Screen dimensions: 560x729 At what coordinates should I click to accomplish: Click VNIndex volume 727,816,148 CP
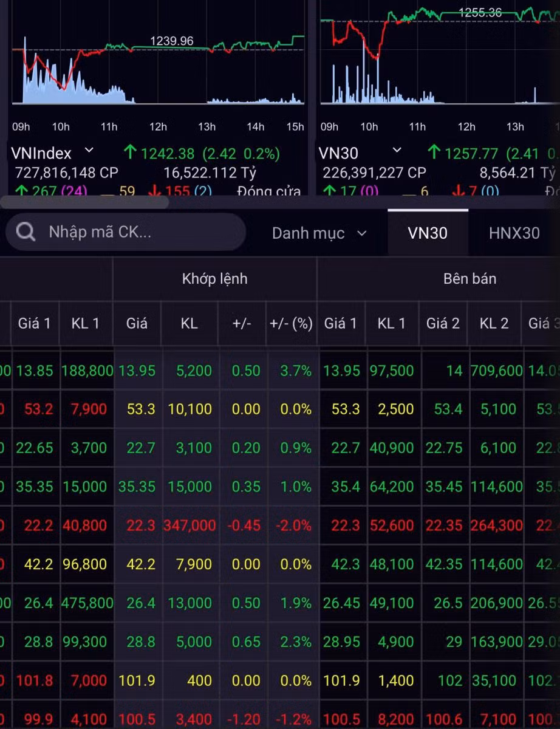coord(67,173)
